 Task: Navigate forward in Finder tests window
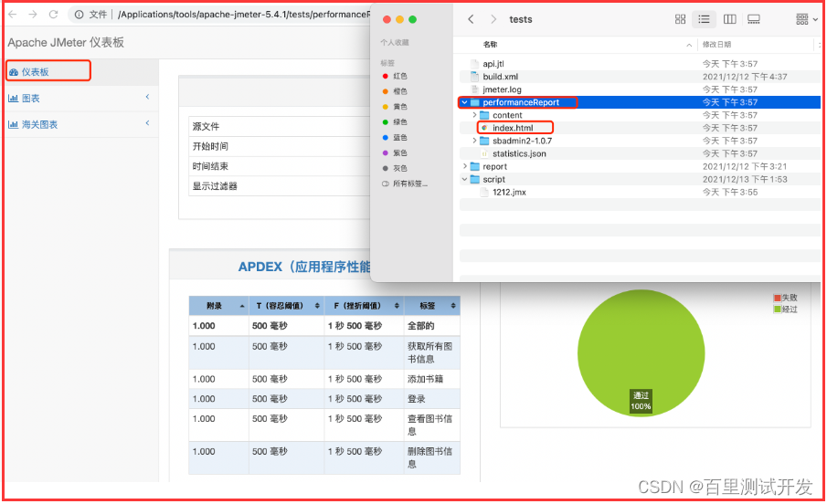point(493,19)
